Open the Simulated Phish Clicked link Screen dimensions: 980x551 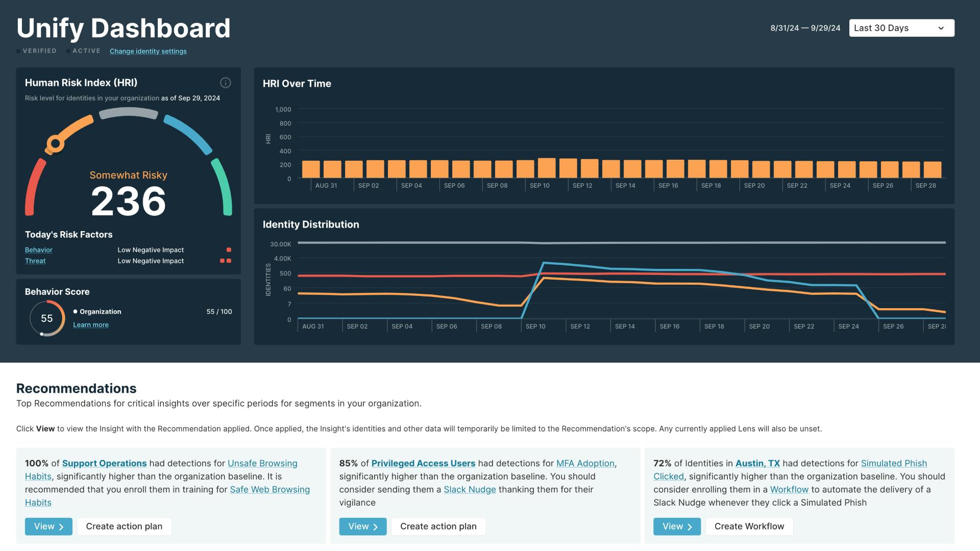(x=894, y=463)
